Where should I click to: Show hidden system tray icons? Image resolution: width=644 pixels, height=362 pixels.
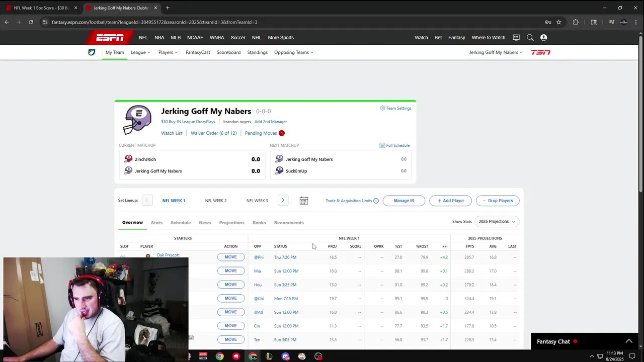tap(592, 356)
